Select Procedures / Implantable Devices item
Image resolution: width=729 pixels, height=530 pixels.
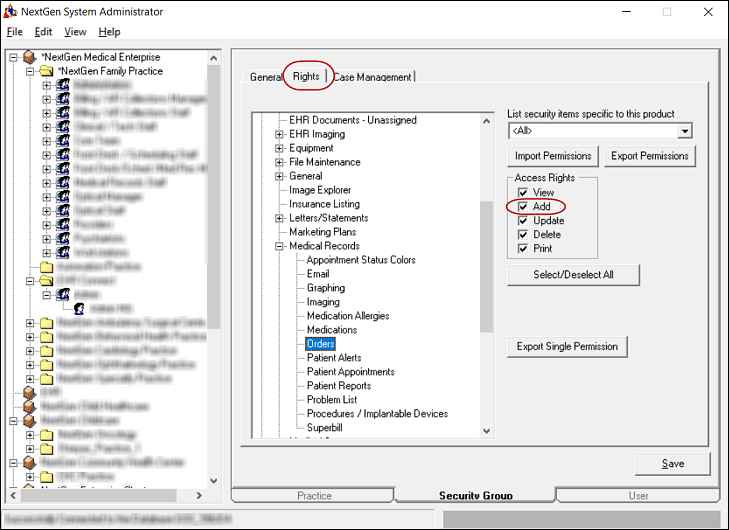coord(377,414)
